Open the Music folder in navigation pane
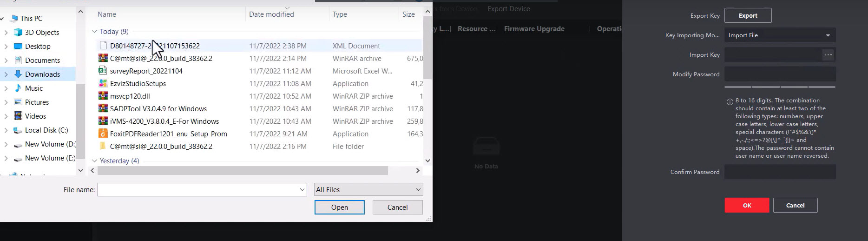868x241 pixels. (33, 88)
